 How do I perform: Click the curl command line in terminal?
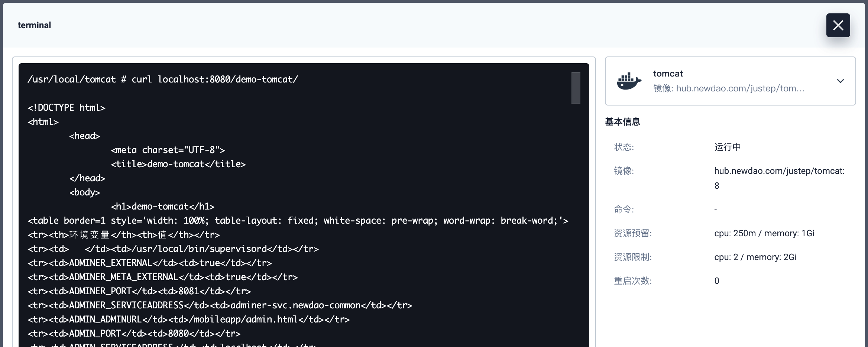(x=163, y=80)
